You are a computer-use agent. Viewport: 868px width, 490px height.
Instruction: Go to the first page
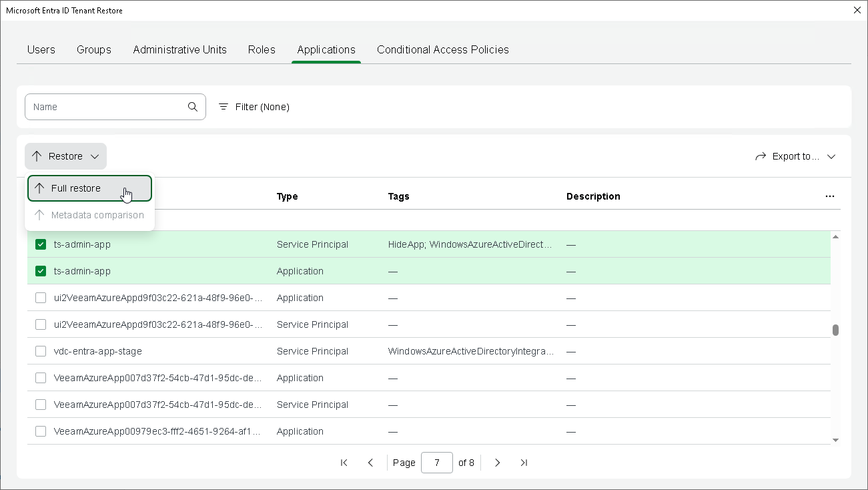[344, 463]
